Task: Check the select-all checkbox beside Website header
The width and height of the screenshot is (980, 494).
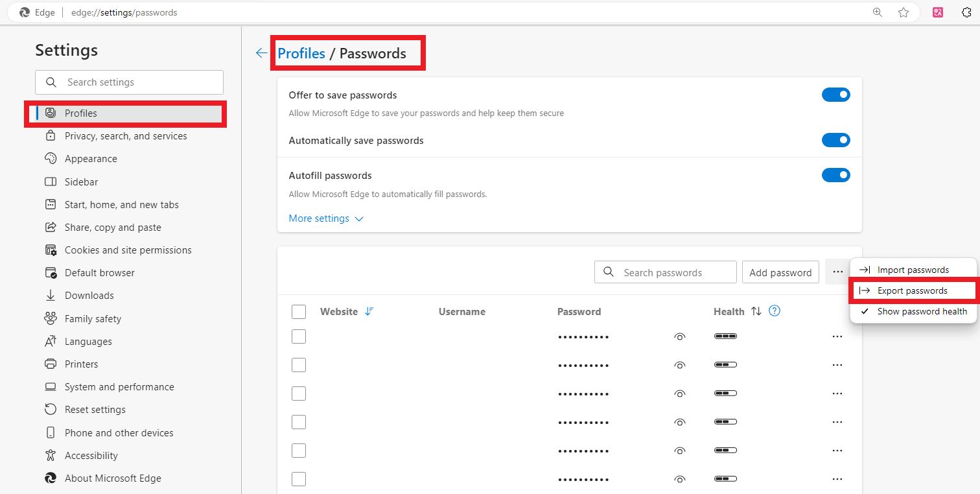Action: pos(299,312)
